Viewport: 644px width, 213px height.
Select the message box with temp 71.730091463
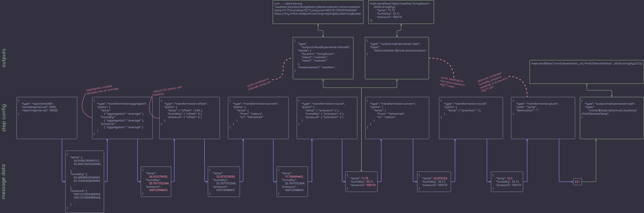[x=292, y=182]
